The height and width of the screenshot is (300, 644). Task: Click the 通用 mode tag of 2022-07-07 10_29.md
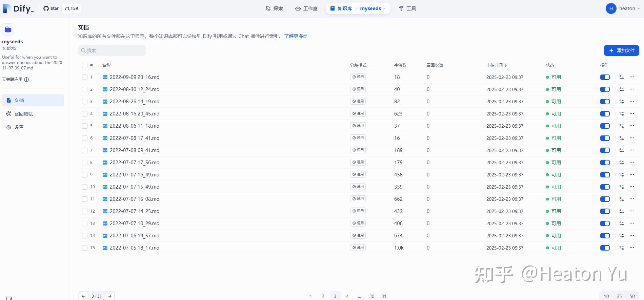358,223
